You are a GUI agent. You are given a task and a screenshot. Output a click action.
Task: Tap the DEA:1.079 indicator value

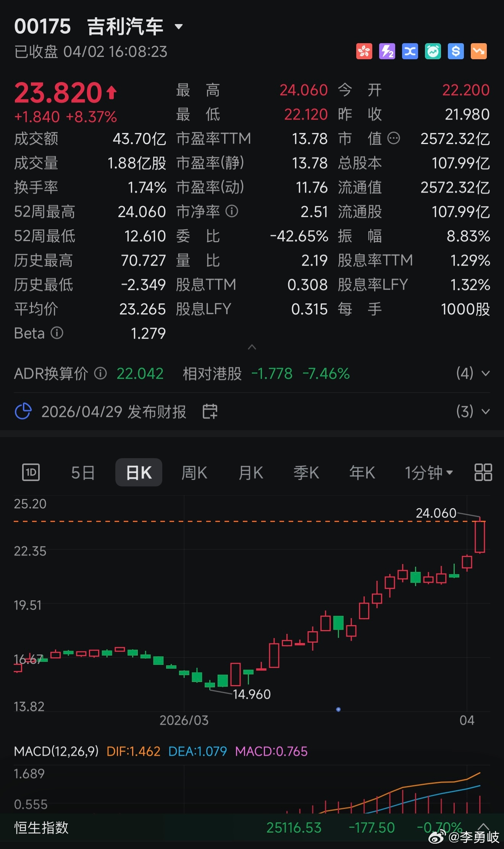click(x=198, y=752)
